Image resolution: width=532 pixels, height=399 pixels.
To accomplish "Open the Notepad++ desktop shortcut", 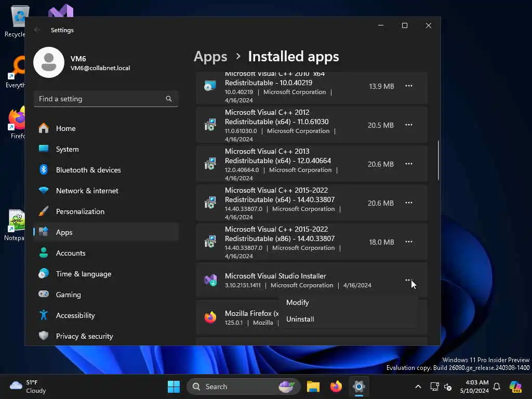I will (x=15, y=225).
